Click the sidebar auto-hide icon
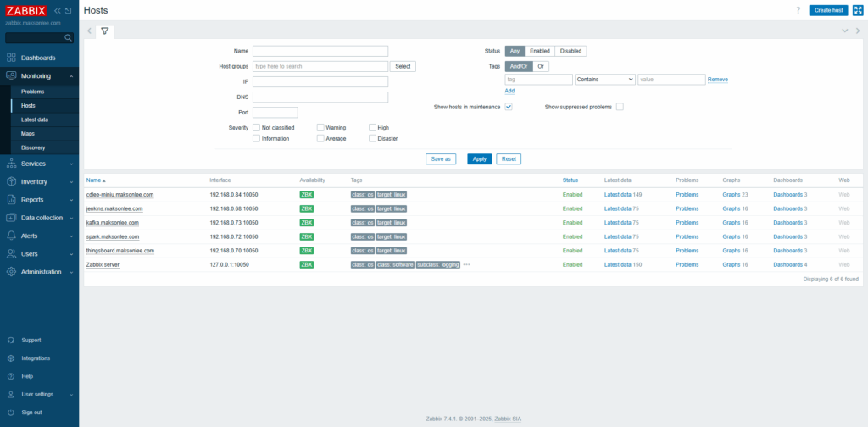The image size is (868, 427). coord(68,10)
